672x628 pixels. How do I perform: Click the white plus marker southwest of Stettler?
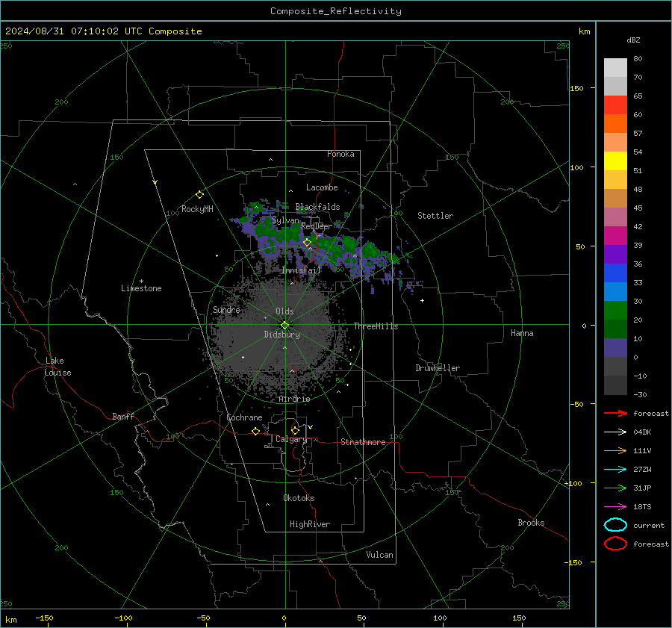click(x=422, y=300)
